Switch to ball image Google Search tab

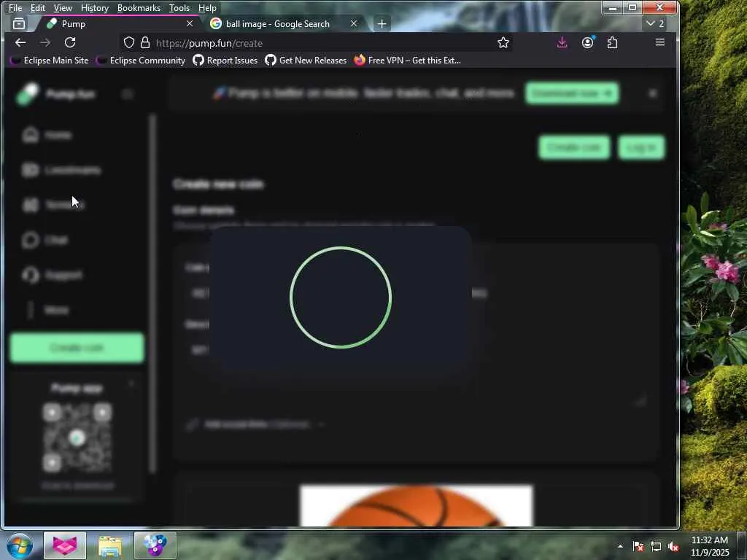285,23
